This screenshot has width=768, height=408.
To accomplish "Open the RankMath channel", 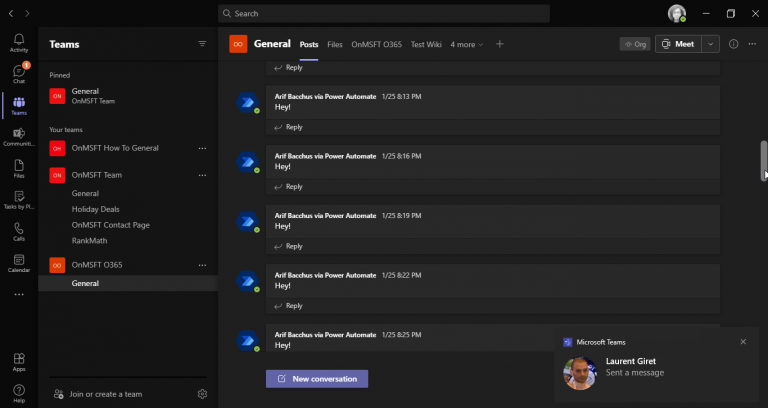I will (89, 240).
